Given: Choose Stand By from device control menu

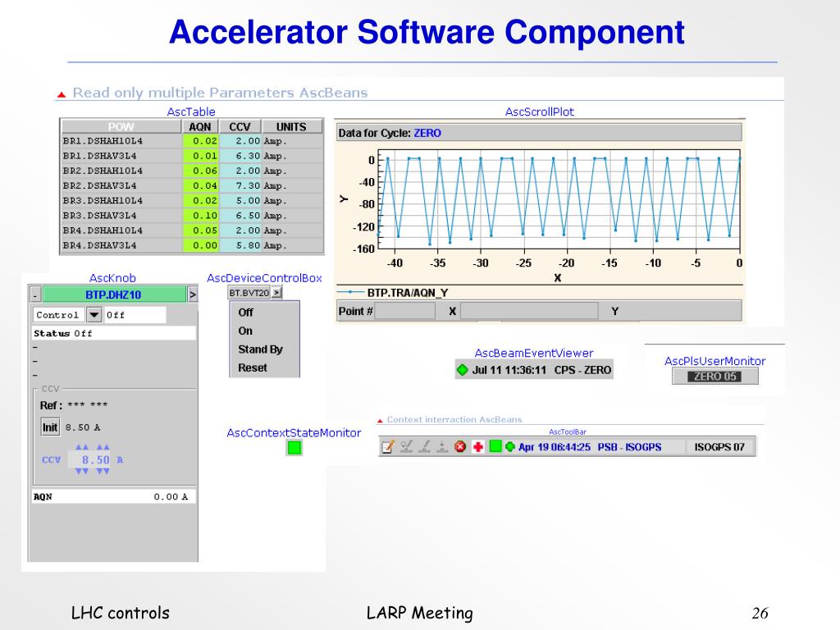Looking at the screenshot, I should pos(260,349).
